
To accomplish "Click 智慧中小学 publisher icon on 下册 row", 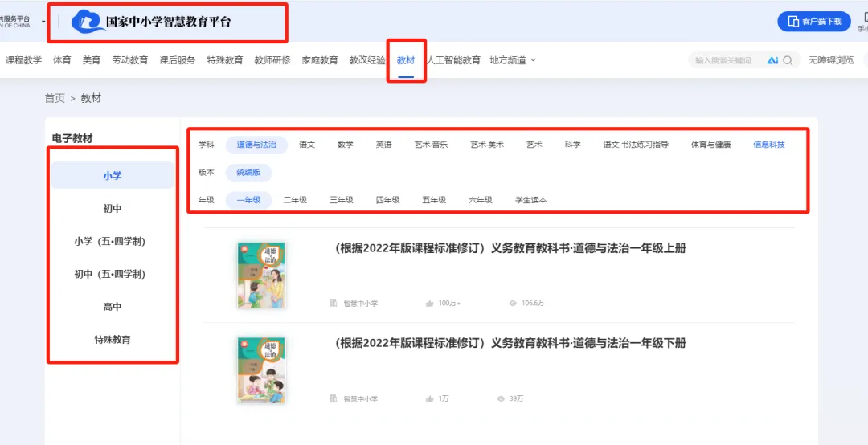I will click(334, 398).
